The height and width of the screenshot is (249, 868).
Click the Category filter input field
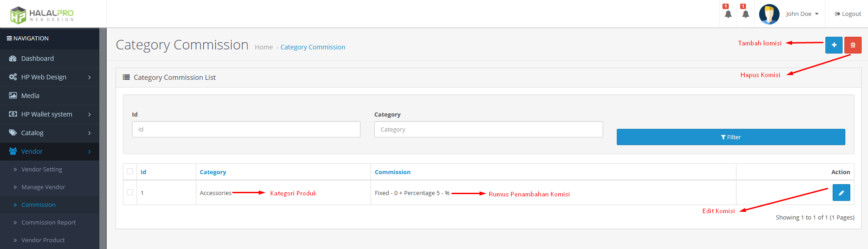click(x=488, y=130)
